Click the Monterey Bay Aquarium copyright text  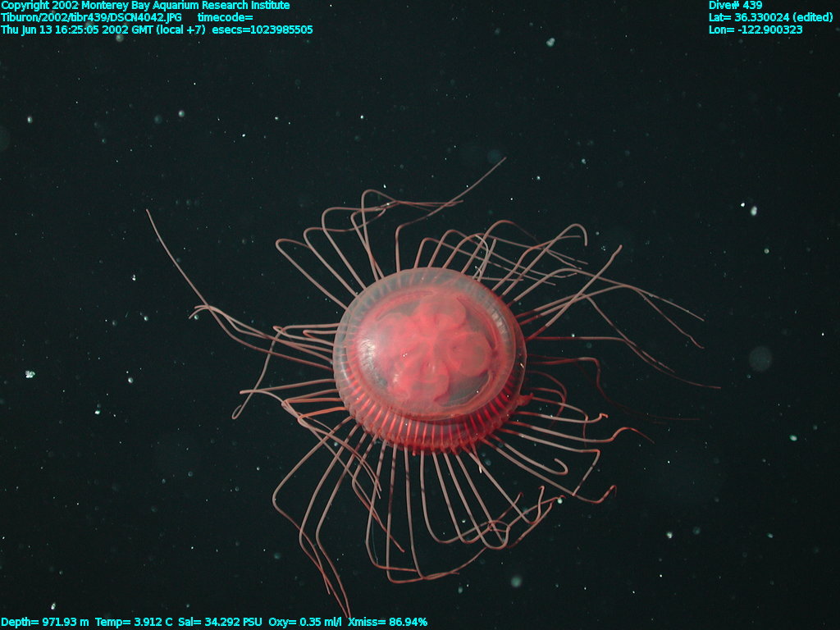[x=145, y=6]
